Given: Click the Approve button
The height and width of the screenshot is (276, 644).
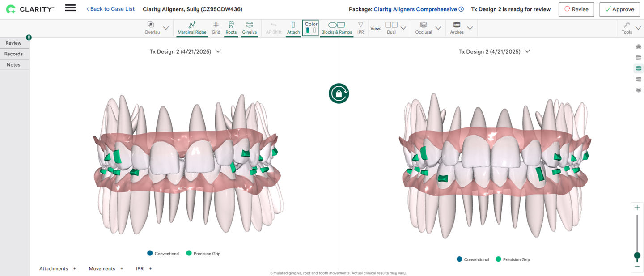Looking at the screenshot, I should 619,9.
